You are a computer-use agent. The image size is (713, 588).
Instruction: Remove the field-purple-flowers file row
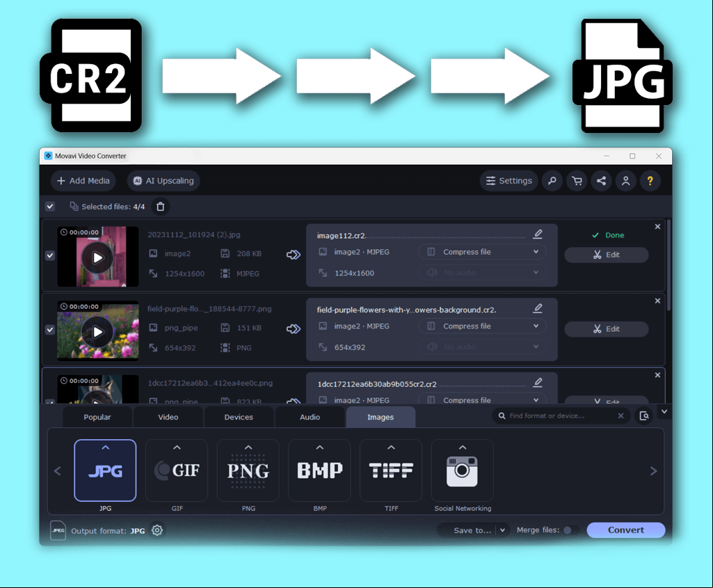tap(657, 301)
